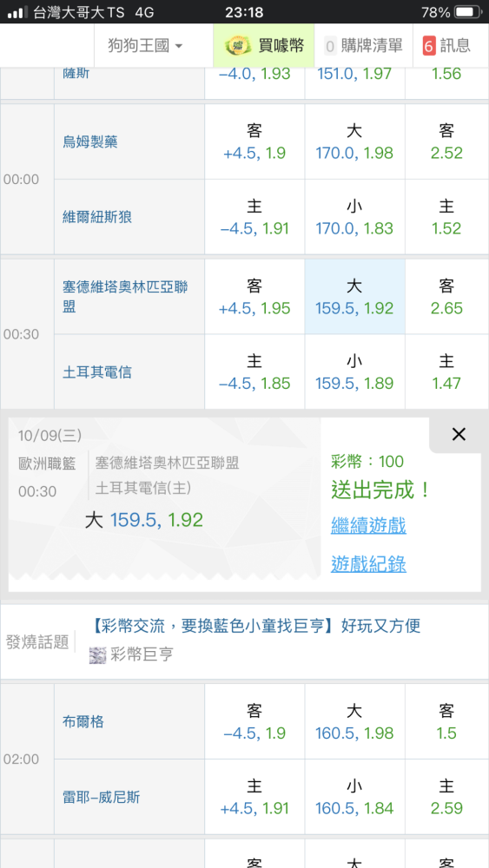489x868 pixels.
Task: Choose 主 −4.5, 1.91 for 維爾紐斯狼
Action: (254, 217)
